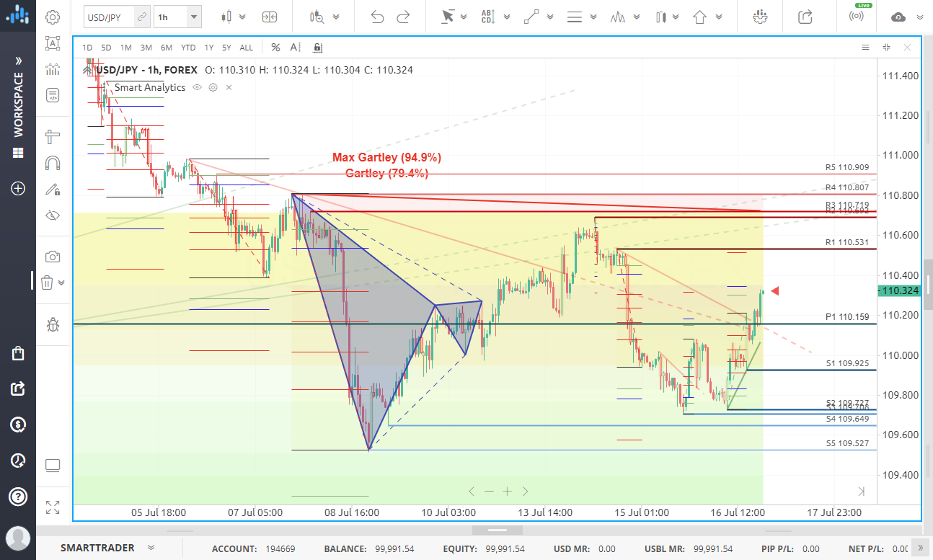Screen dimensions: 933x560
Task: Toggle Smart Analytics visibility eye
Action: (197, 87)
